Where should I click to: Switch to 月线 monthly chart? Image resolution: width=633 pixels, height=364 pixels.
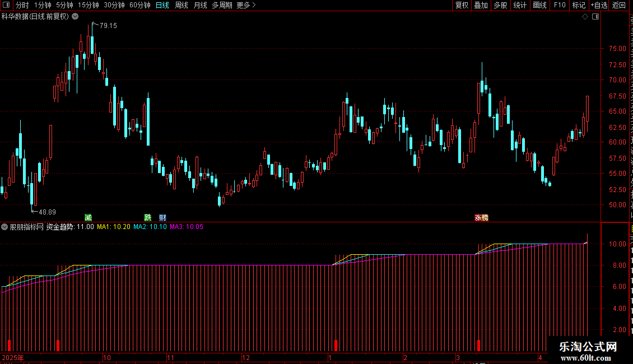pos(200,5)
